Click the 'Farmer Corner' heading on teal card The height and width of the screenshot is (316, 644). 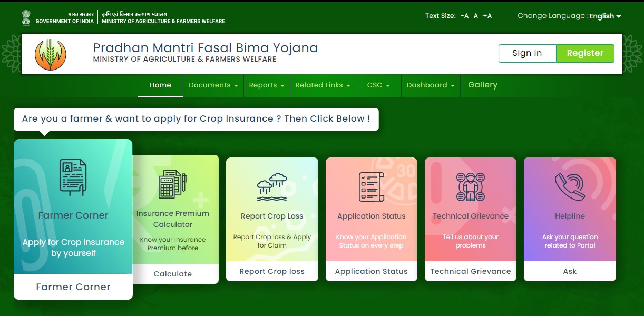tap(73, 215)
